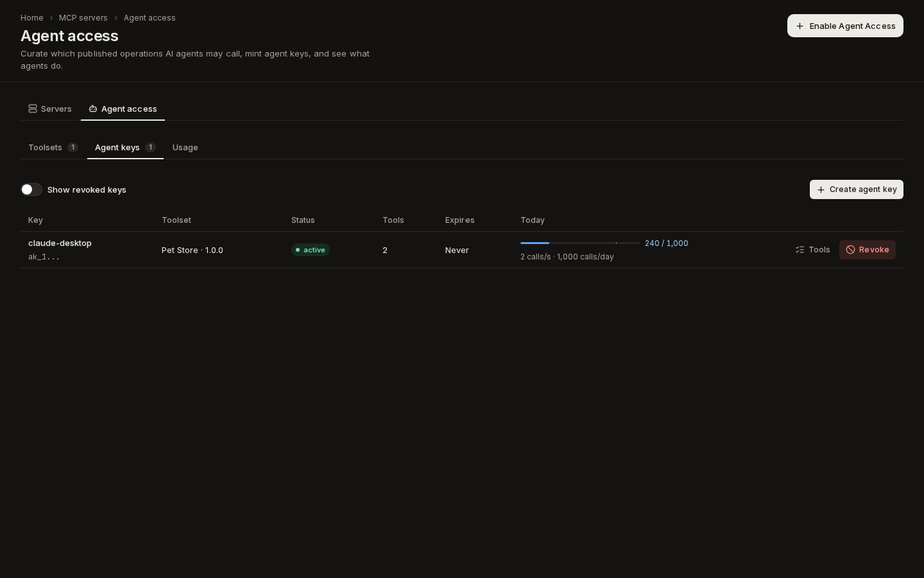This screenshot has height=578, width=924.
Task: Switch to the Servers tab
Action: [x=50, y=109]
